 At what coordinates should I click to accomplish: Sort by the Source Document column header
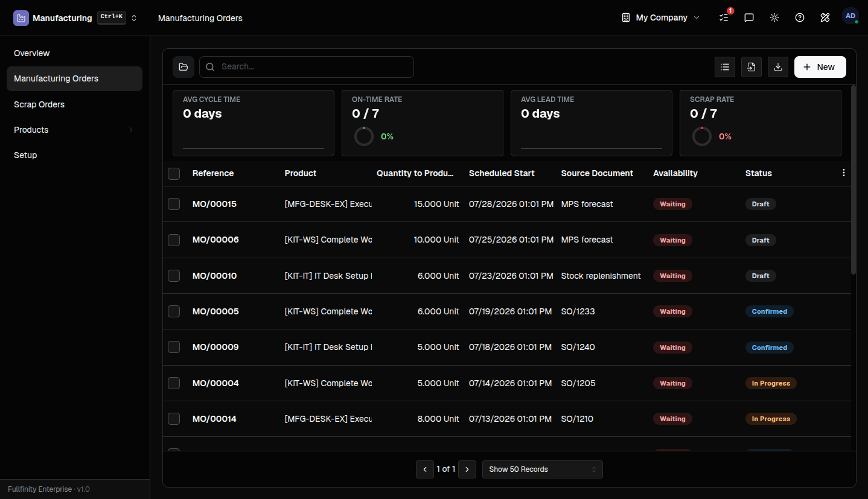597,173
